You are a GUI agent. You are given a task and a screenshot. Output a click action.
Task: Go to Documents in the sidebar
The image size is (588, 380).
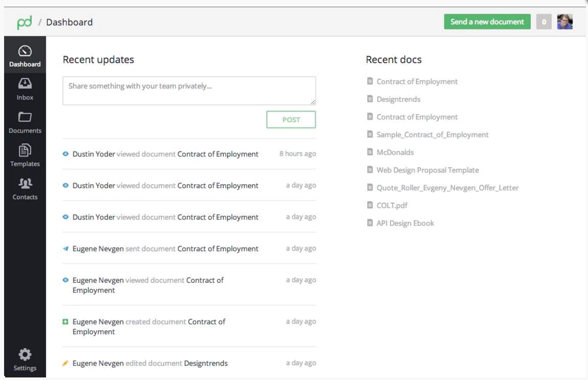tap(25, 122)
